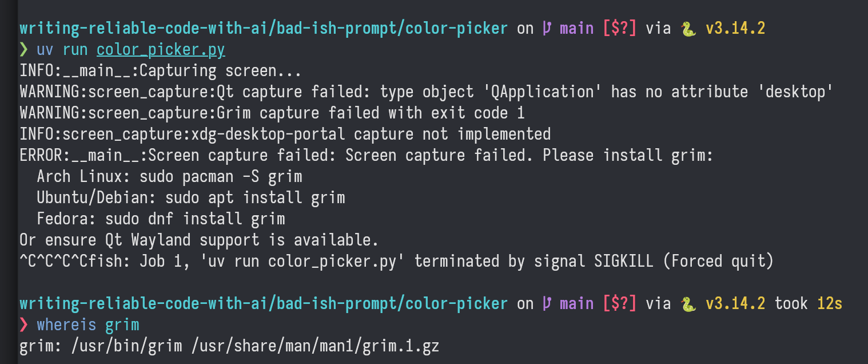Click the 'Qt capture failed' warning line

tap(425, 92)
